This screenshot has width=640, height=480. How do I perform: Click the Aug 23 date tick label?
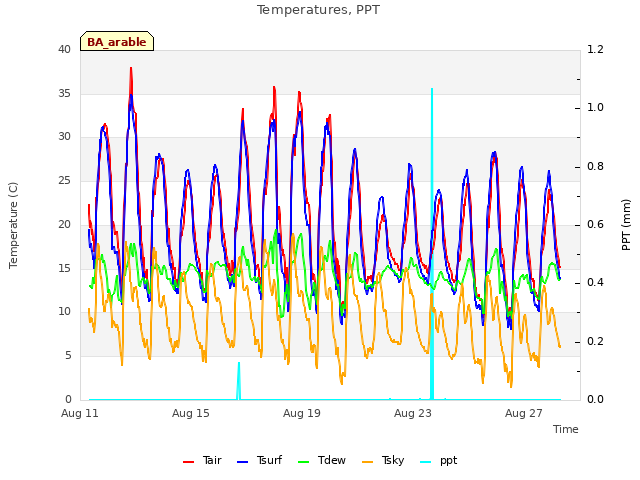413,413
